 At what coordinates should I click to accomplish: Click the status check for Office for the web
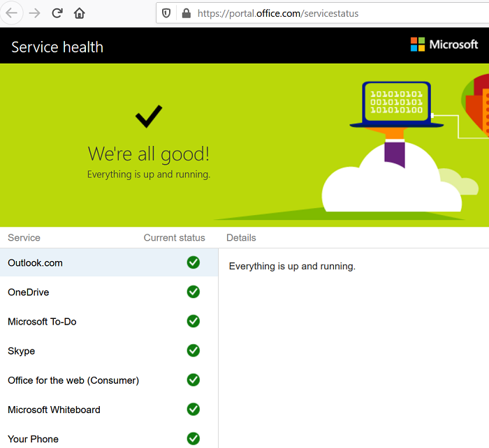point(194,380)
